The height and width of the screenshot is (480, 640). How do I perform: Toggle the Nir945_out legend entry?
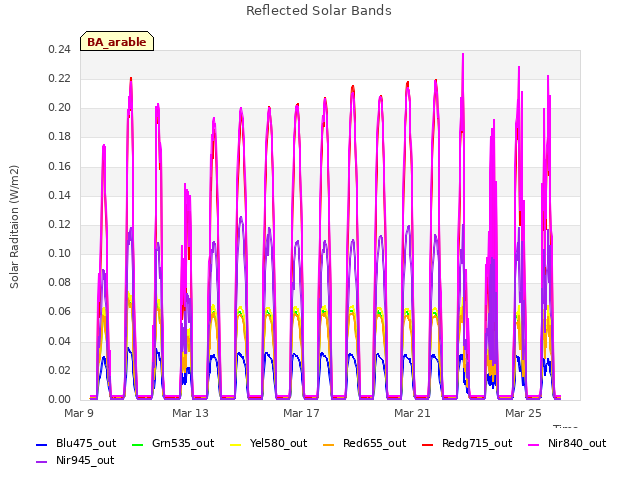[75, 461]
